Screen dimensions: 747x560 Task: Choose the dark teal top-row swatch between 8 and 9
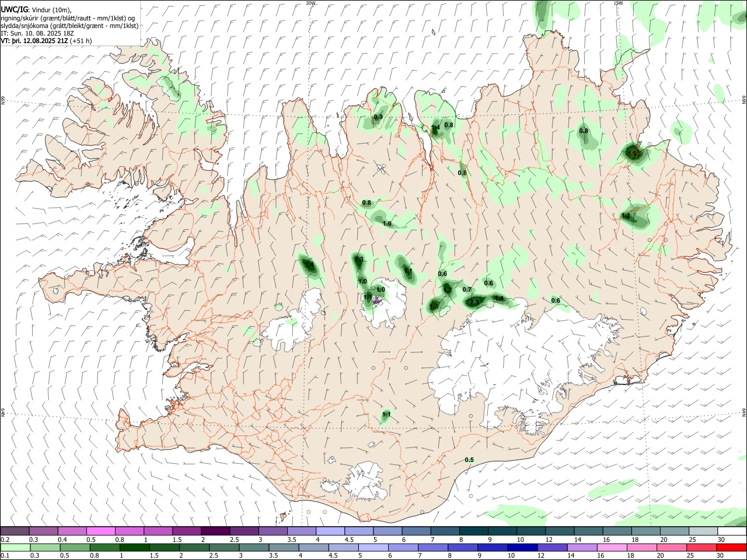(x=473, y=531)
